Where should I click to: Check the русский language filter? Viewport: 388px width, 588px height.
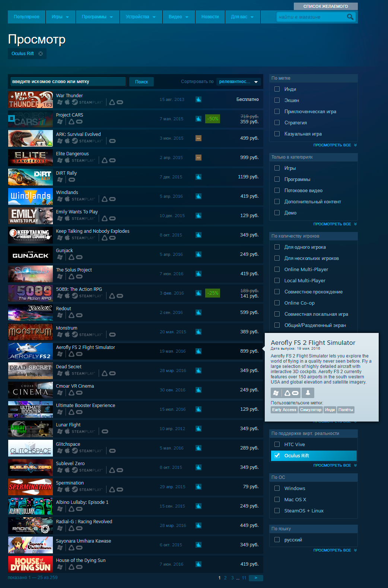point(277,540)
